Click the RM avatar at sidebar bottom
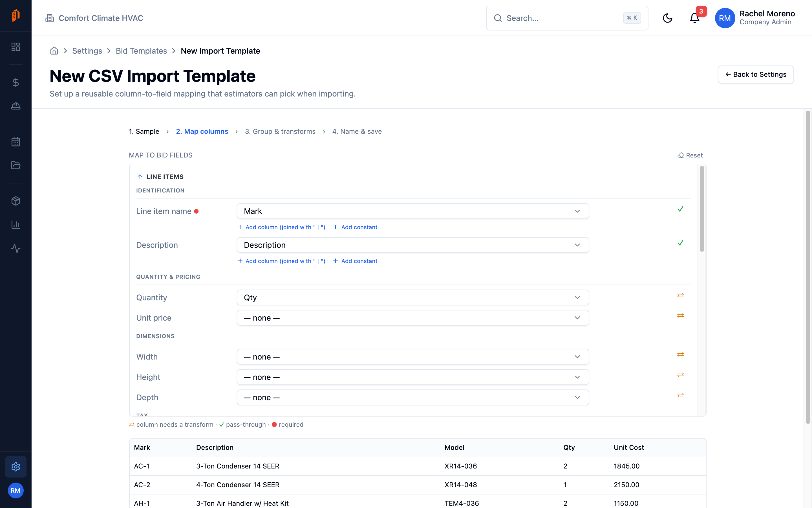Viewport: 812px width, 508px height. (16, 491)
